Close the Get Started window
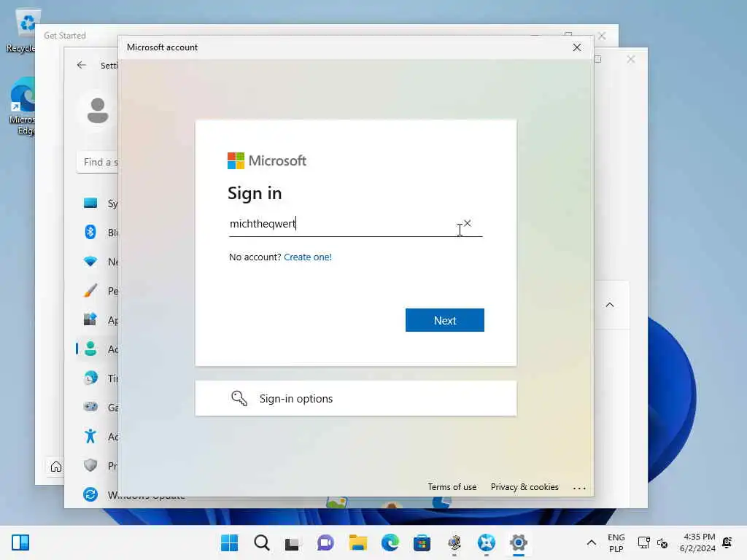 coord(602,36)
